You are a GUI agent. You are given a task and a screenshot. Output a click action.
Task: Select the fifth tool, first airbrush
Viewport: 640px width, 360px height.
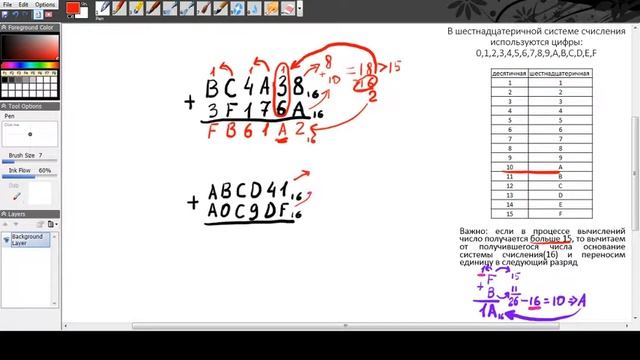pyautogui.click(x=170, y=9)
